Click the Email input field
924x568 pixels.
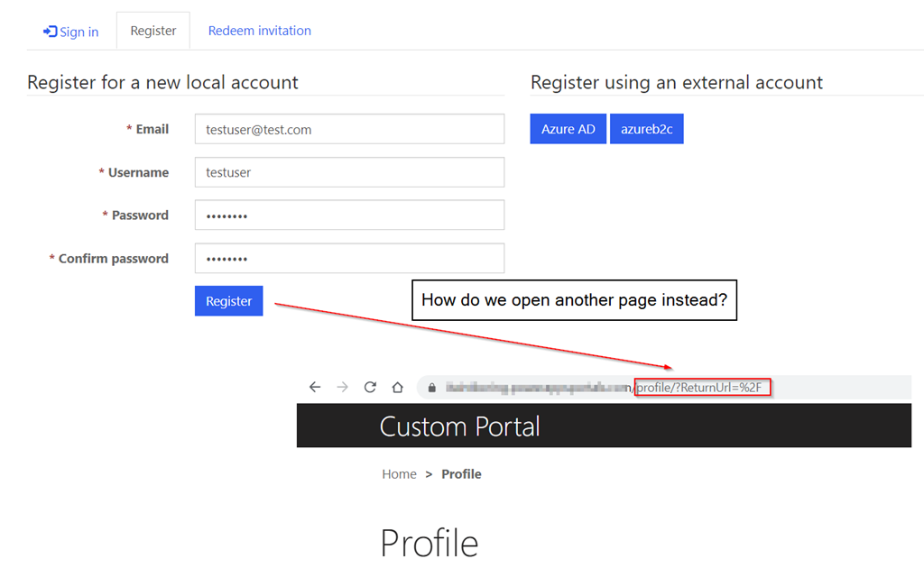pos(349,129)
